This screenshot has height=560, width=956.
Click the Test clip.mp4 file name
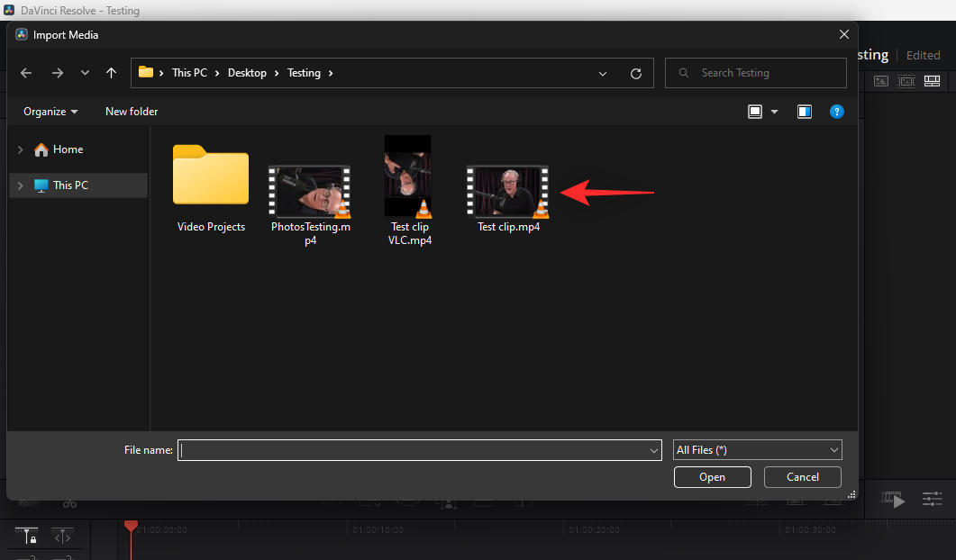point(508,227)
